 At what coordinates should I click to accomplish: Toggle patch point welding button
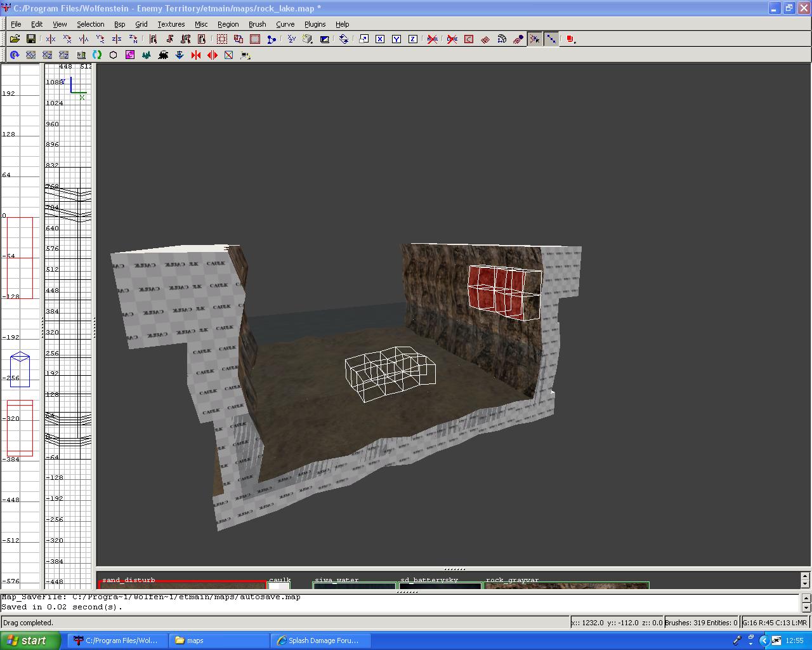pyautogui.click(x=535, y=39)
